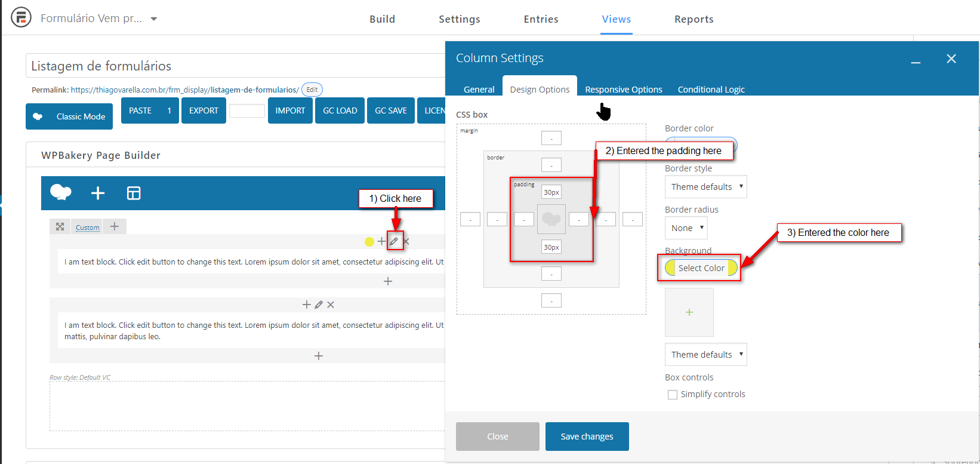The height and width of the screenshot is (464, 980).
Task: Click the Formidable Forms logo icon
Action: pyautogui.click(x=21, y=17)
